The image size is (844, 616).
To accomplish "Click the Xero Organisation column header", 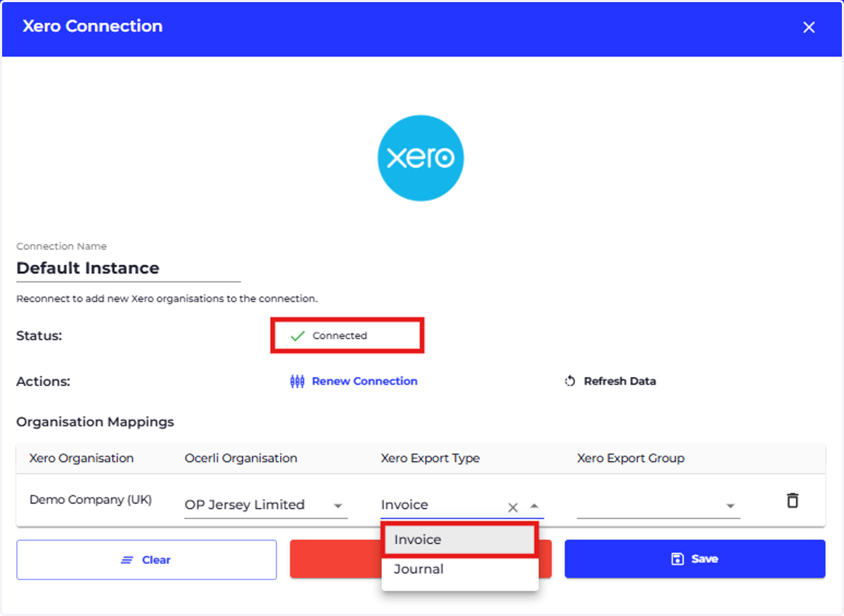I will [x=82, y=458].
